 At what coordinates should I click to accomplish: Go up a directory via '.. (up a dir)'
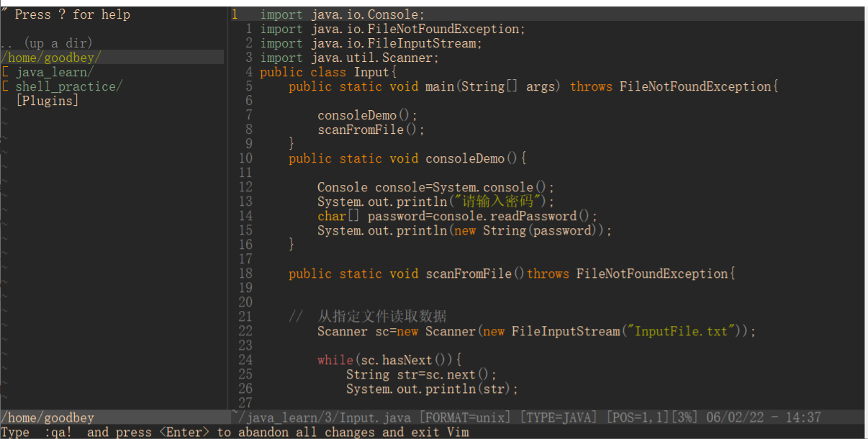pyautogui.click(x=47, y=43)
